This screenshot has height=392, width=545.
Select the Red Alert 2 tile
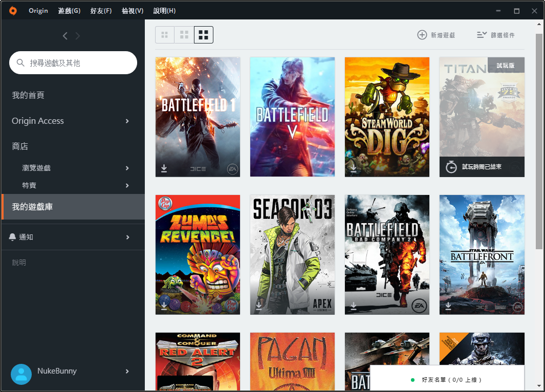(198, 361)
